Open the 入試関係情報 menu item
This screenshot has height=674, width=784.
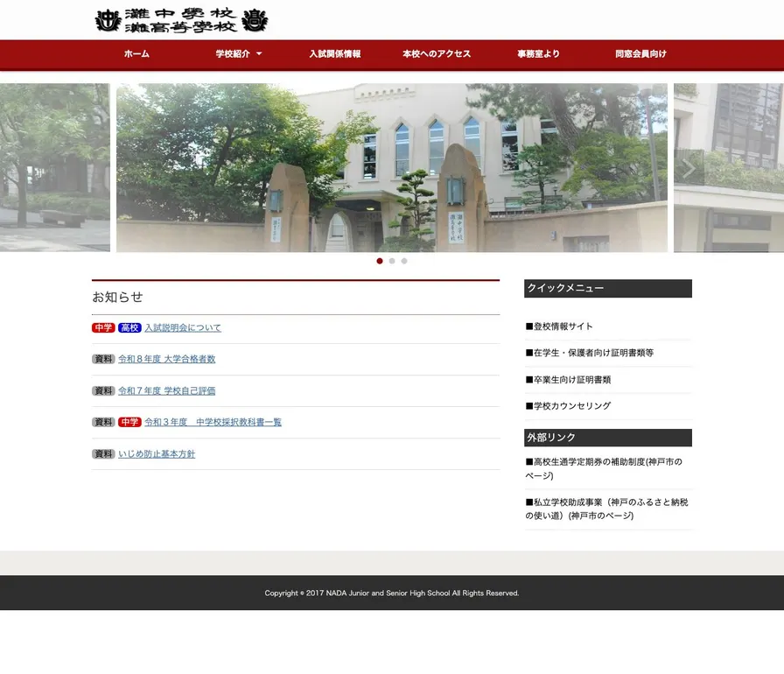pos(335,54)
